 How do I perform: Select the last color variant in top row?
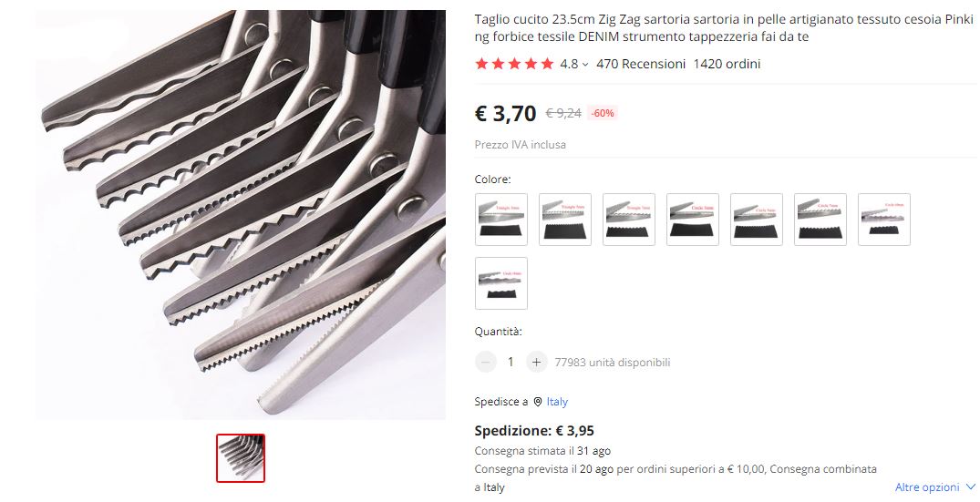pyautogui.click(x=883, y=220)
